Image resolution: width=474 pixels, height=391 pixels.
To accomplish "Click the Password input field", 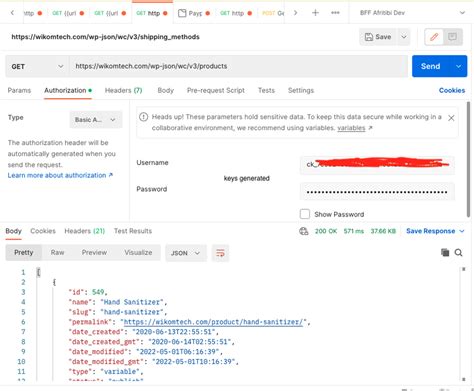I will click(377, 192).
